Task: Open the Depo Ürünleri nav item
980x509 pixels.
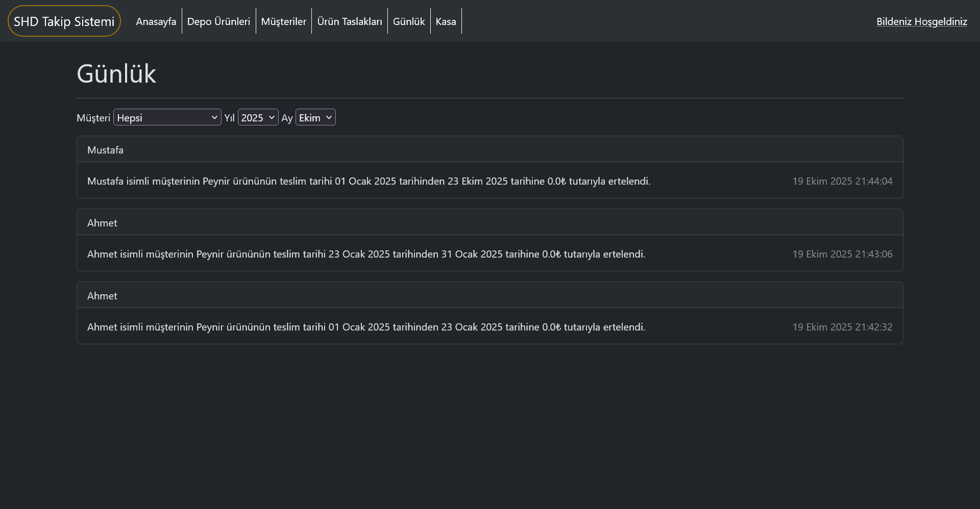Action: click(218, 21)
